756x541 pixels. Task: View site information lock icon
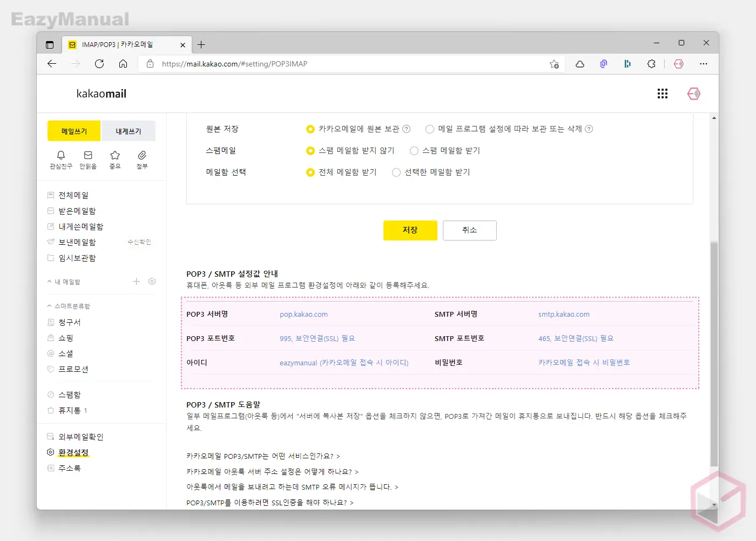point(150,64)
